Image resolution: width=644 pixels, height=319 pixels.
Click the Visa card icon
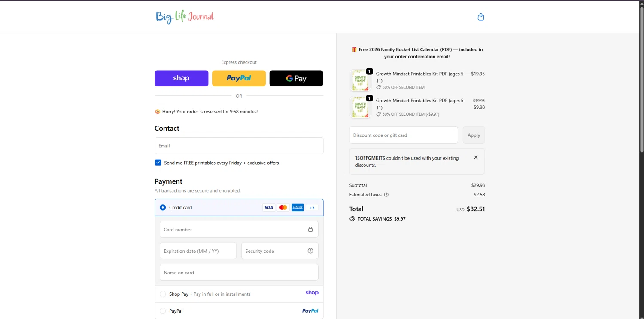[x=269, y=207]
